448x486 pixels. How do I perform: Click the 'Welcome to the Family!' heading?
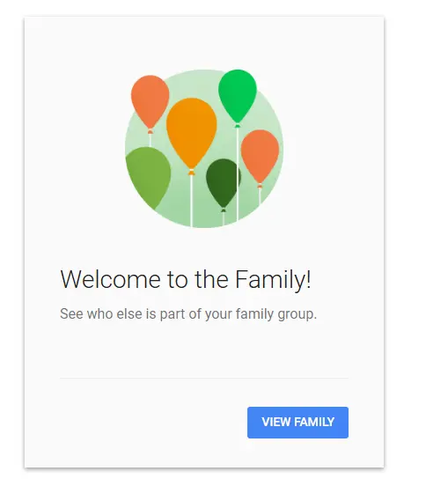click(x=186, y=279)
